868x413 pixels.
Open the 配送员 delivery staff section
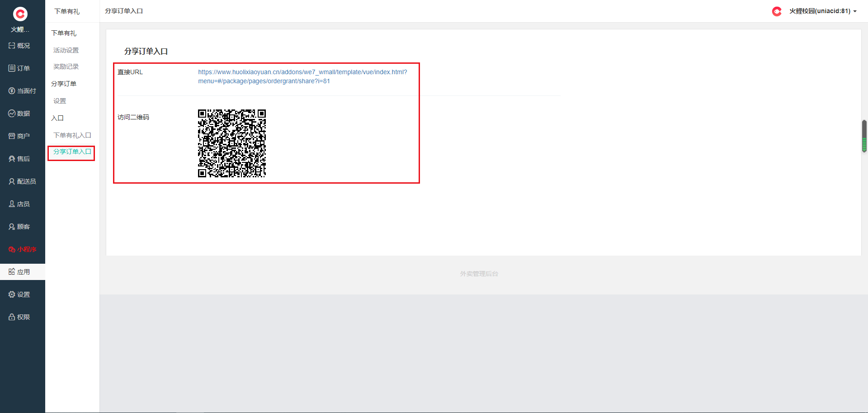22,181
